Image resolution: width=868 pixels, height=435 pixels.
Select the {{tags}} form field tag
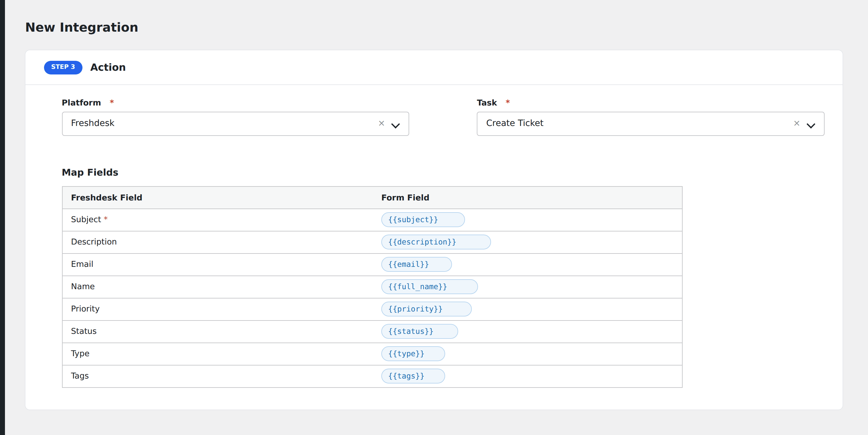[x=413, y=376]
